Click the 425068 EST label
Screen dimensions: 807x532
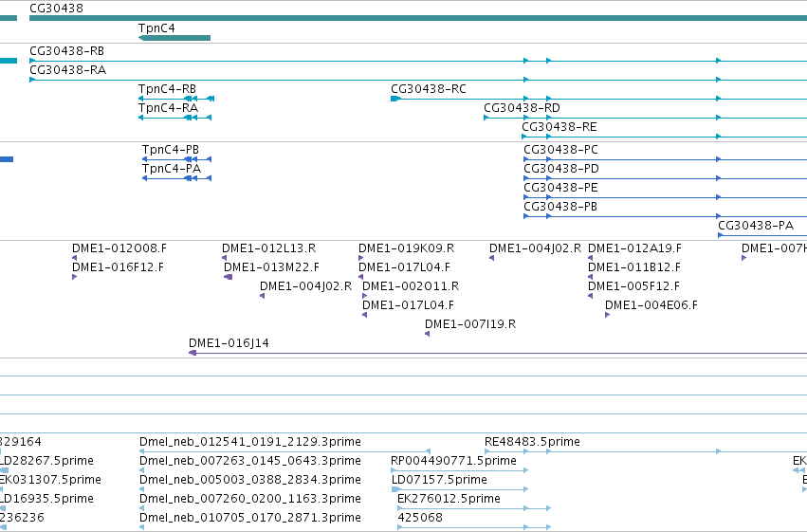pos(419,518)
